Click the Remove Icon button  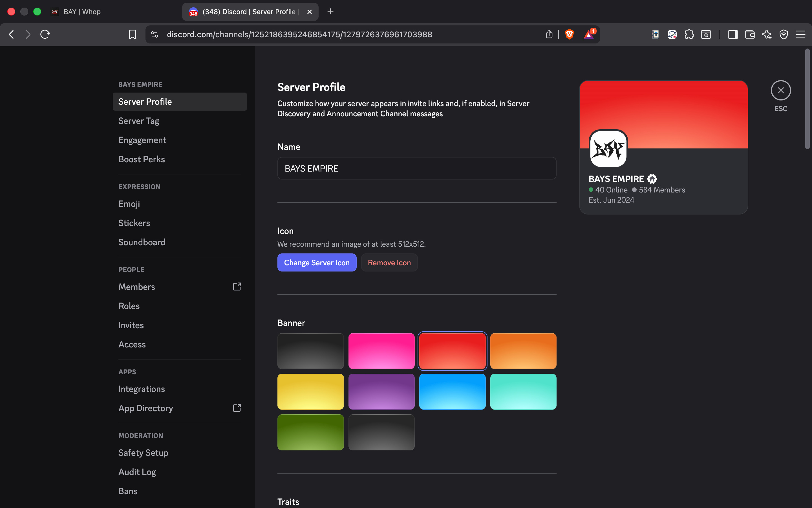pyautogui.click(x=389, y=262)
